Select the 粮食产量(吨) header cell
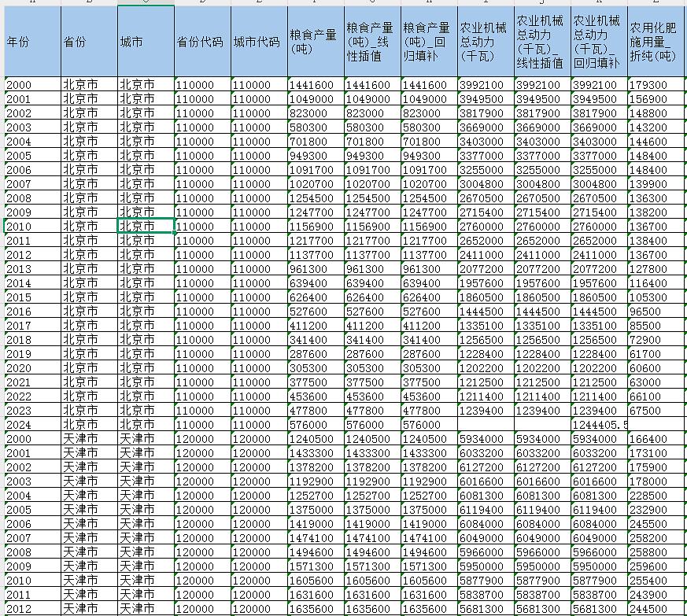Viewport: 687px width, 616px height. coord(316,42)
